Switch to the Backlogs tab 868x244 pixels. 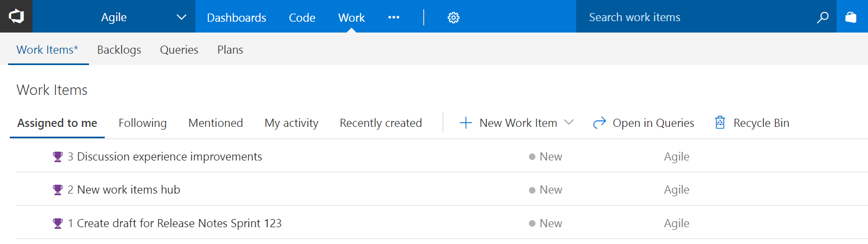pos(119,50)
